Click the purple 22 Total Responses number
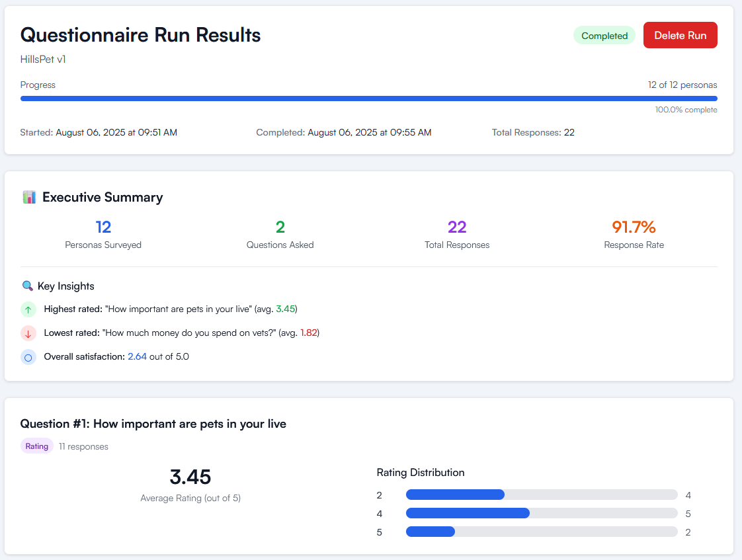Screen dimensions: 742x560 457,227
